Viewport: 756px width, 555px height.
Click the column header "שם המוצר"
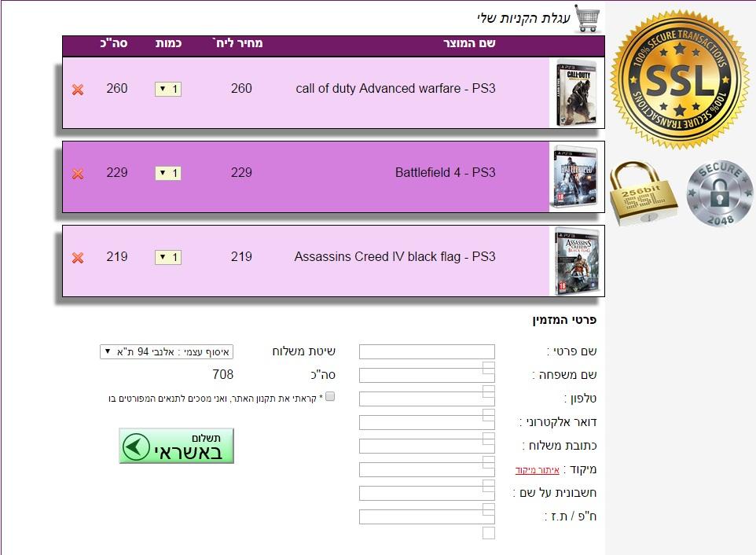pos(469,43)
